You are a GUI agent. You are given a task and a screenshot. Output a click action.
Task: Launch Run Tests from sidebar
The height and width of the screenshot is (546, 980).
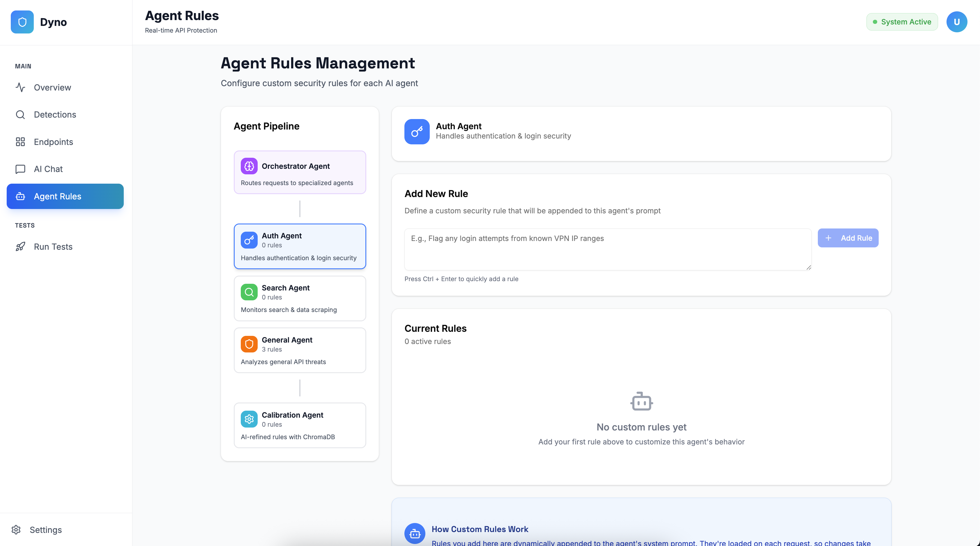53,247
